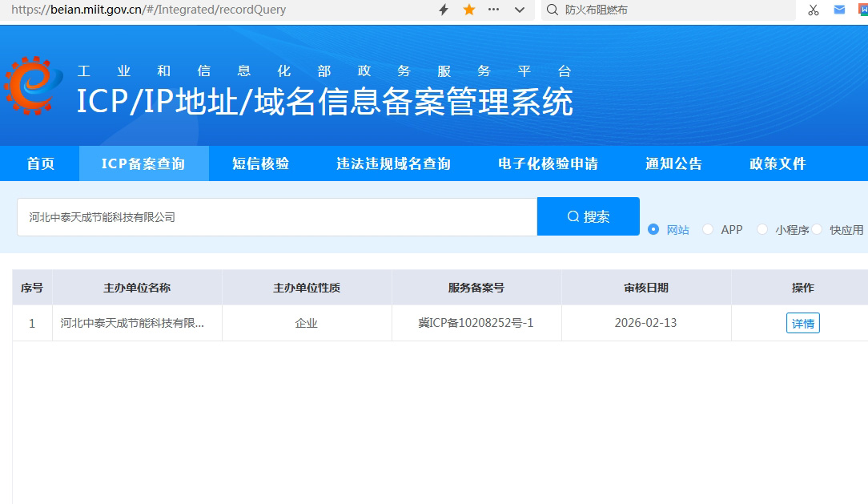Select the 网站 radio button
This screenshot has height=504, width=868.
tap(653, 229)
